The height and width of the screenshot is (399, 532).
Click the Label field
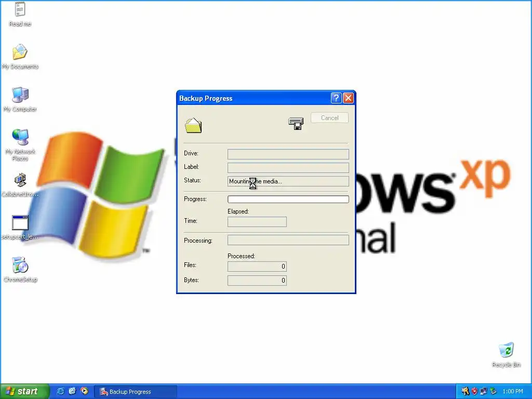pyautogui.click(x=288, y=168)
